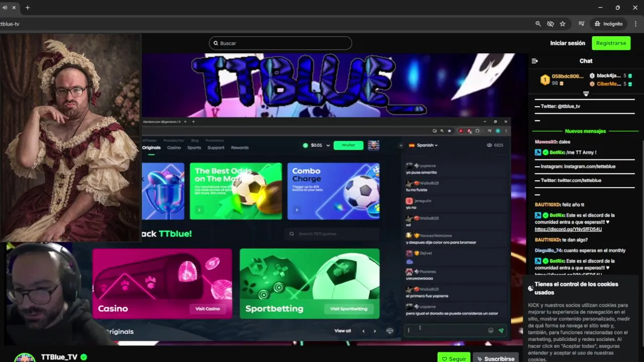Click View all for Originals
This screenshot has width=644, height=362.
(x=343, y=331)
